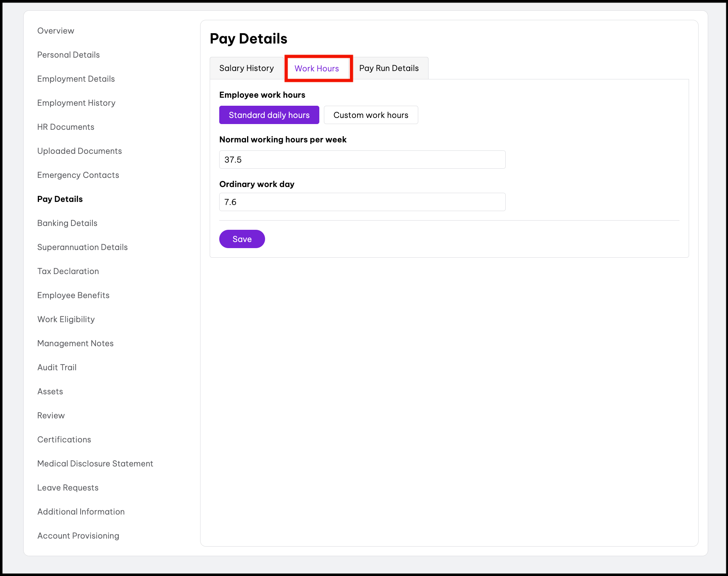
Task: Go to Personal Details
Action: click(68, 55)
